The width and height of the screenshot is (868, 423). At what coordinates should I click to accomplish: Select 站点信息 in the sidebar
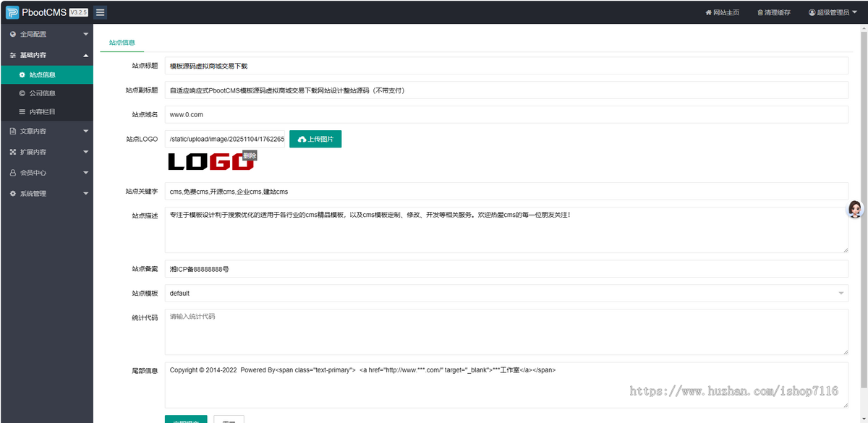(46, 74)
